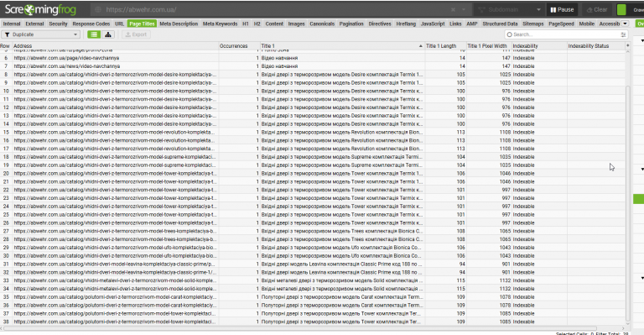Switch to tree view icon
644x335 pixels.
pyautogui.click(x=108, y=34)
